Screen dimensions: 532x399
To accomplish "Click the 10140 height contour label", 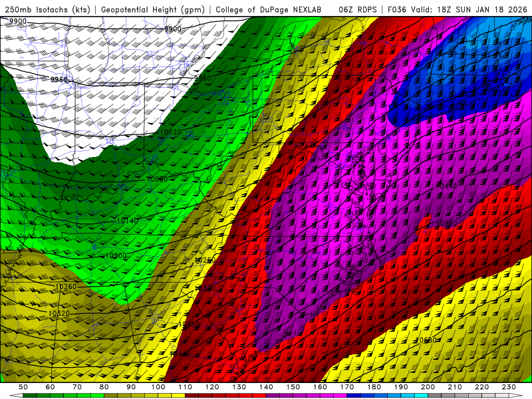I will click(x=127, y=221).
